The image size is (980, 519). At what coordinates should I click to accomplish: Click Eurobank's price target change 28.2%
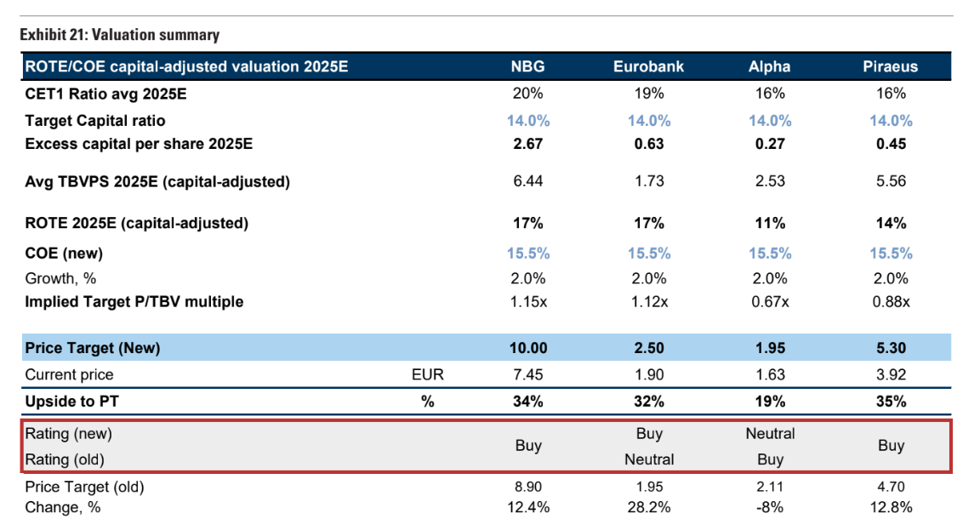tap(648, 507)
